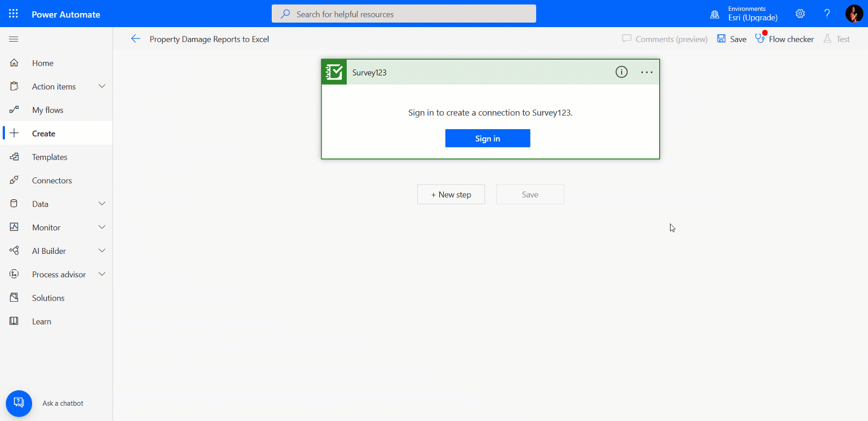Screen dimensions: 868x421
Task: Select Learn in the sidebar
Action: coord(56,321)
